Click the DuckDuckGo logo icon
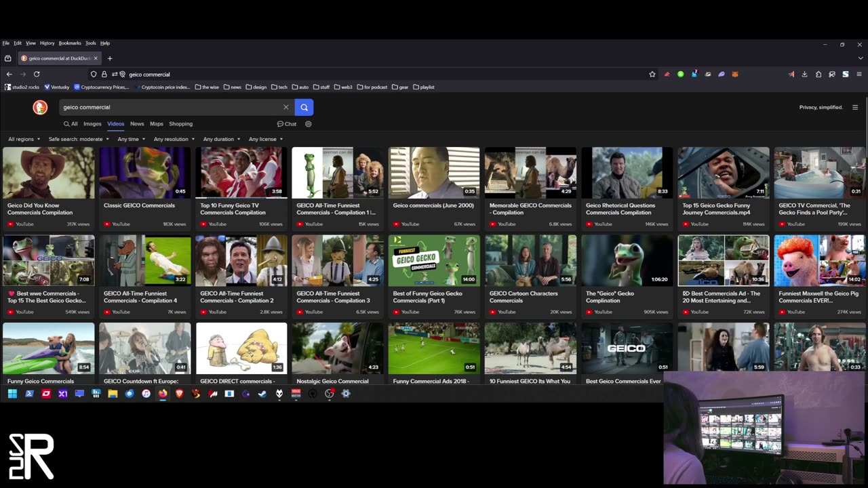The image size is (868, 488). click(x=40, y=107)
